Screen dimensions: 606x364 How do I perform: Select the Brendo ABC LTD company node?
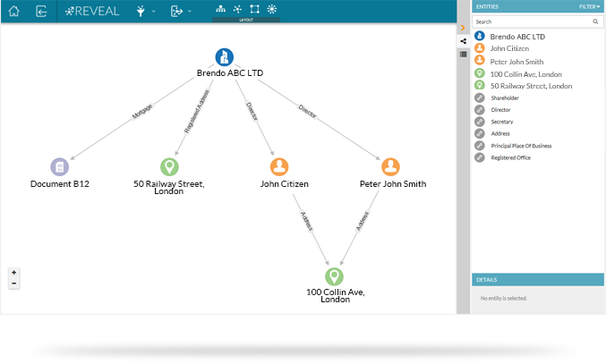pyautogui.click(x=224, y=57)
